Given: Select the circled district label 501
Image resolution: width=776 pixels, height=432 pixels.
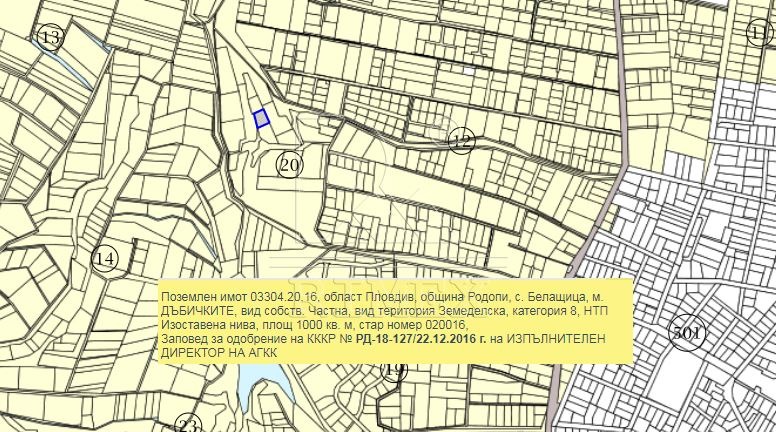Looking at the screenshot, I should click(x=687, y=333).
